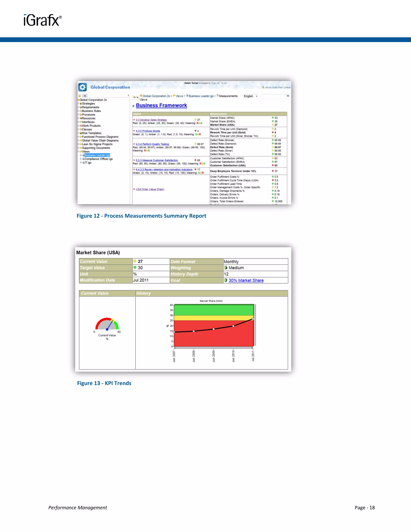Viewport: 411px width, 532px height.
Task: Select Global Corporation 2c root in tree
Action: 93,100
